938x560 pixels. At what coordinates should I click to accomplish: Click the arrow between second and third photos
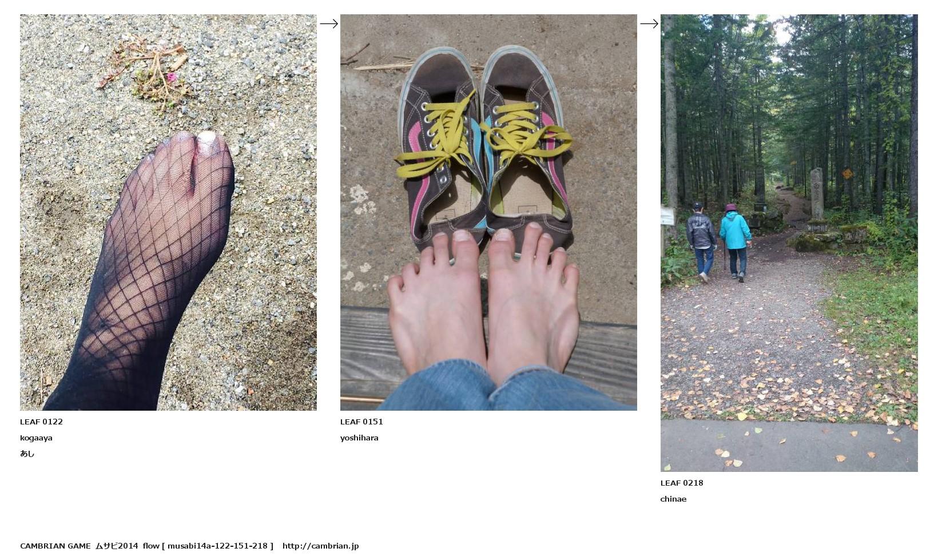[x=649, y=23]
